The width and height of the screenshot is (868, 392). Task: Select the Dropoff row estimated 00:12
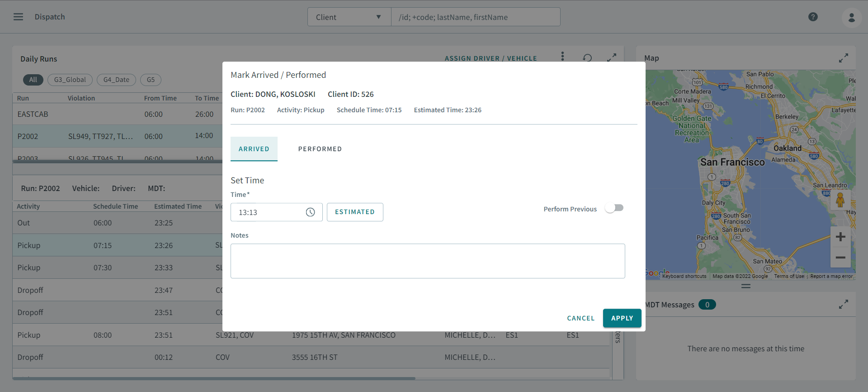[311, 357]
